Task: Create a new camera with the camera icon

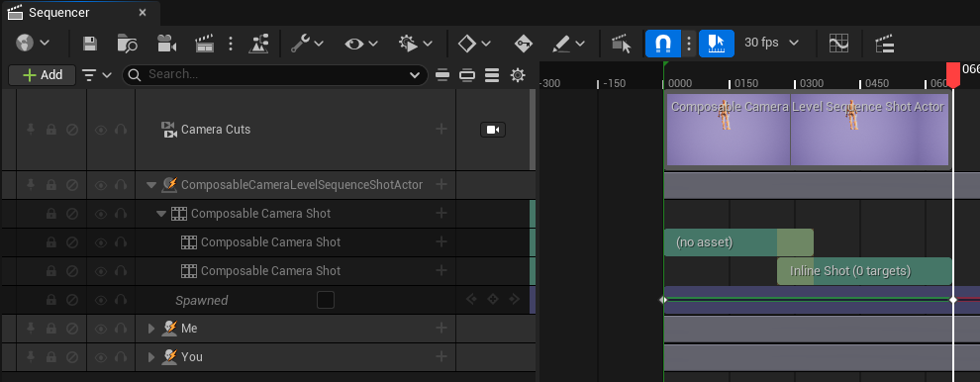Action: (x=166, y=44)
